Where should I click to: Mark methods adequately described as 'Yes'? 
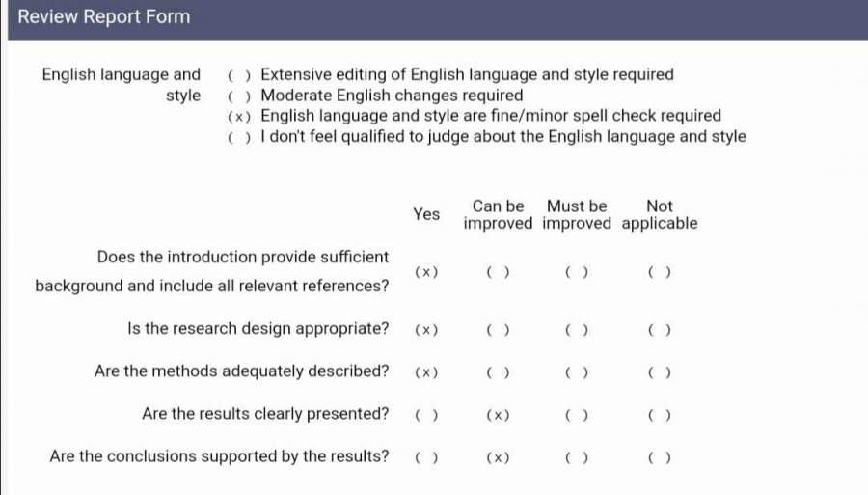426,372
